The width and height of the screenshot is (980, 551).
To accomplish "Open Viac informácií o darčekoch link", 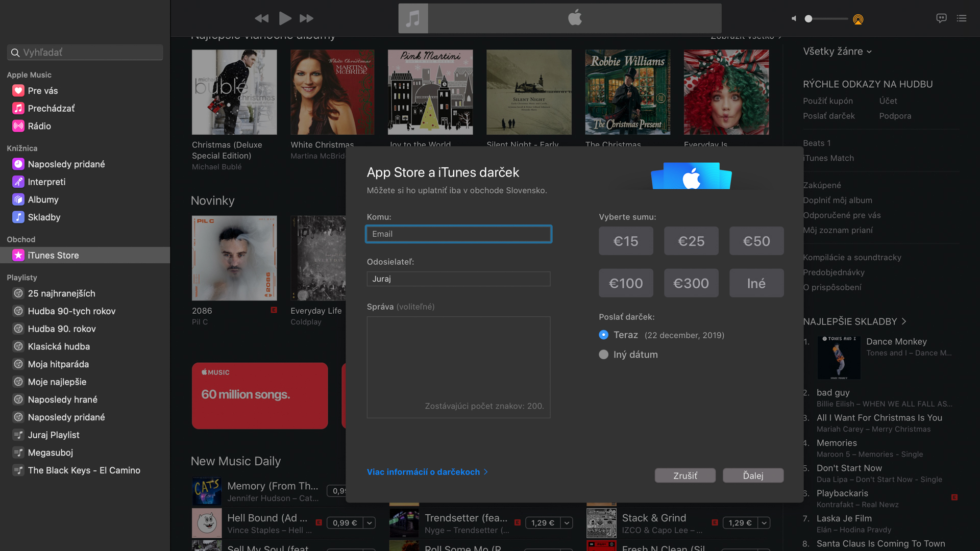I will tap(427, 472).
